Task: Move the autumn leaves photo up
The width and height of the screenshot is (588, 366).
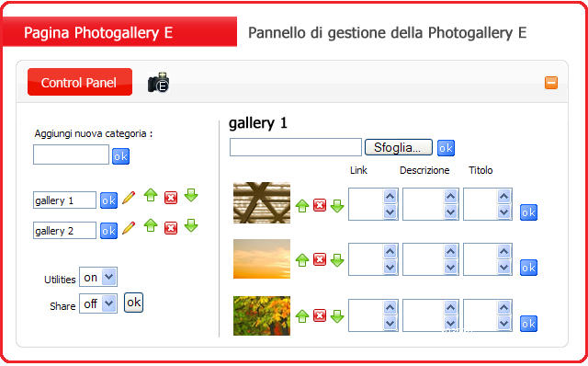Action: click(x=302, y=316)
